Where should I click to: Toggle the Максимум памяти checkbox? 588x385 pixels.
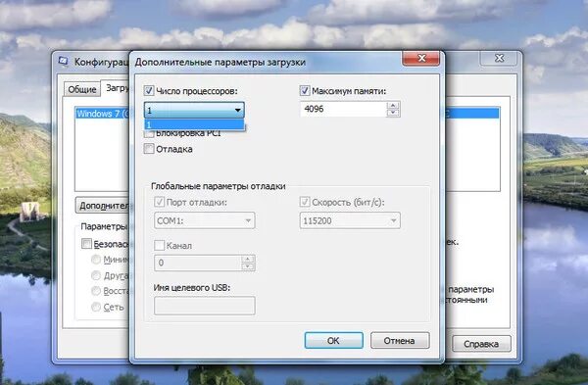[x=305, y=90]
